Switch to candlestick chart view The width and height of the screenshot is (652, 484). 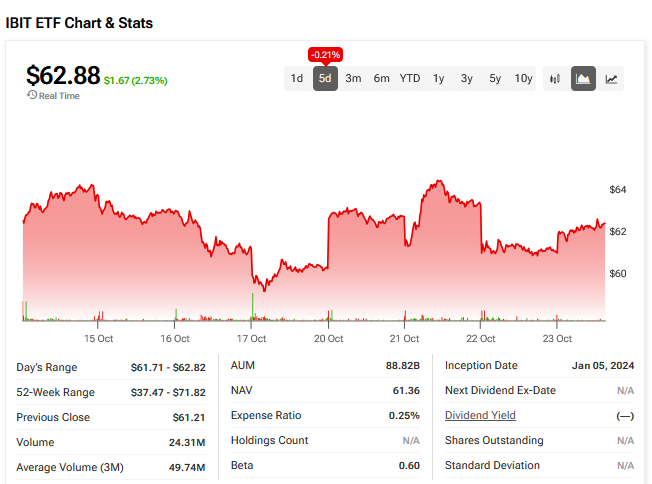(555, 79)
